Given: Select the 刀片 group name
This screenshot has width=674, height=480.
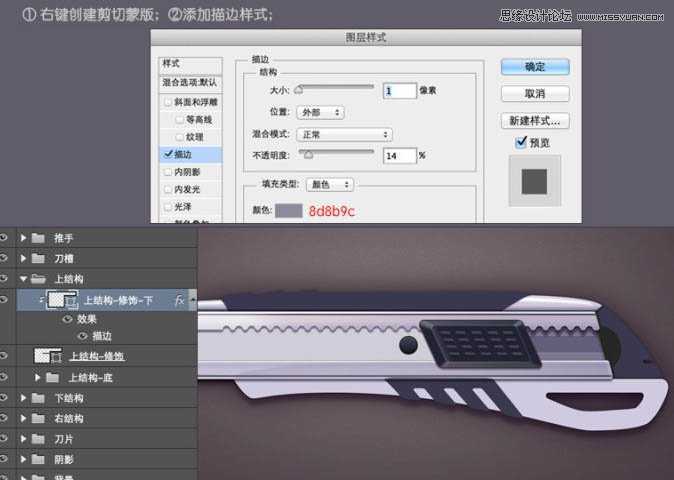Looking at the screenshot, I should (64, 439).
